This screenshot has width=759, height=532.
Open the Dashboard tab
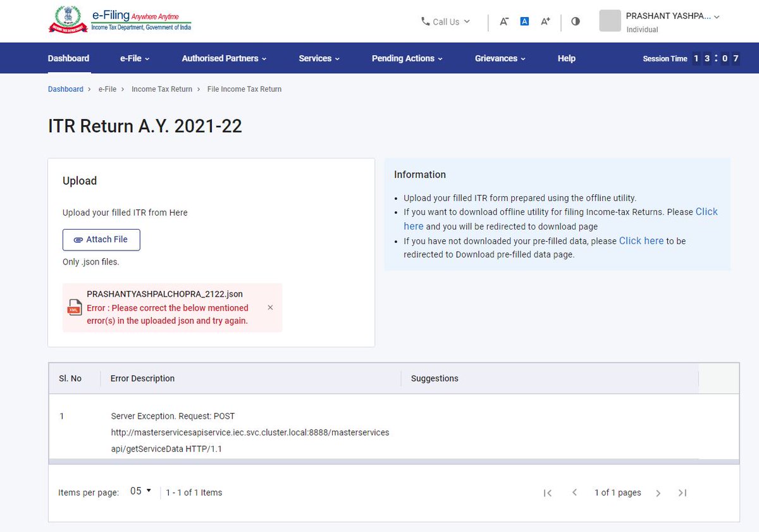(x=68, y=58)
